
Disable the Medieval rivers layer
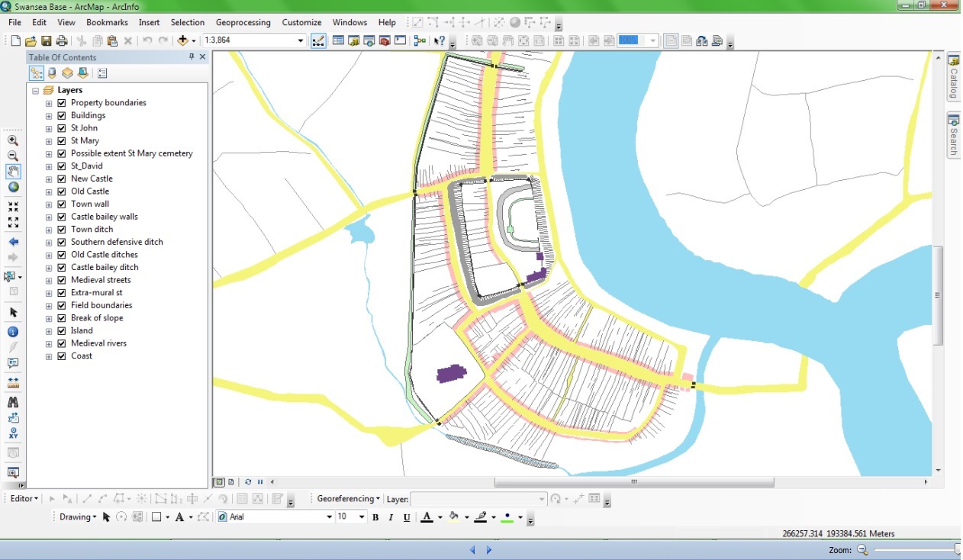[62, 343]
